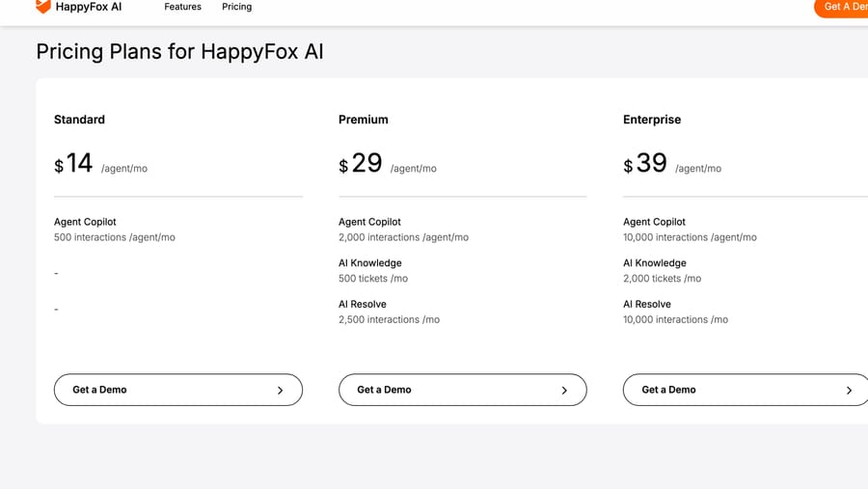Screen dimensions: 868x489
Task: Click Get a Demo under Standard plan
Action: (x=178, y=390)
